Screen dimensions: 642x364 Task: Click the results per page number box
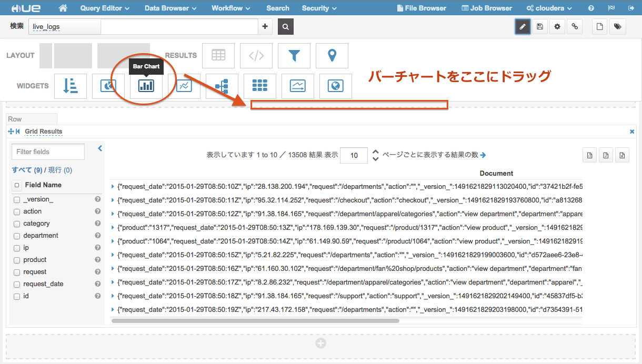(x=354, y=155)
